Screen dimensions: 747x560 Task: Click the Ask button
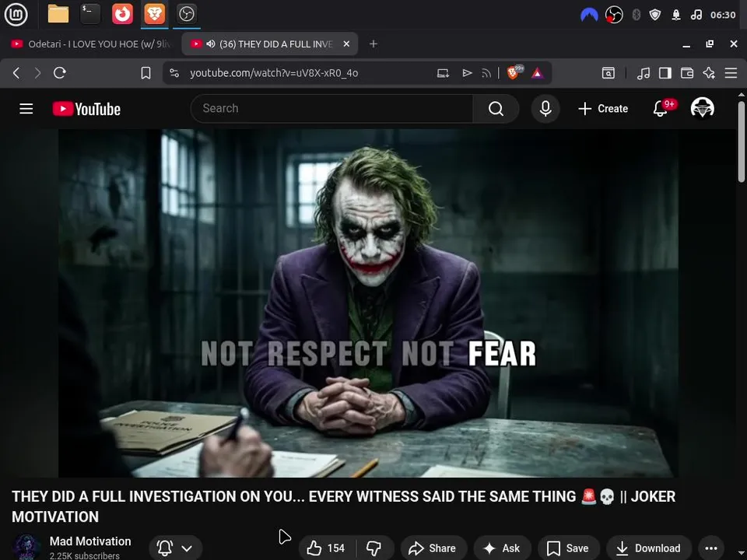point(502,548)
